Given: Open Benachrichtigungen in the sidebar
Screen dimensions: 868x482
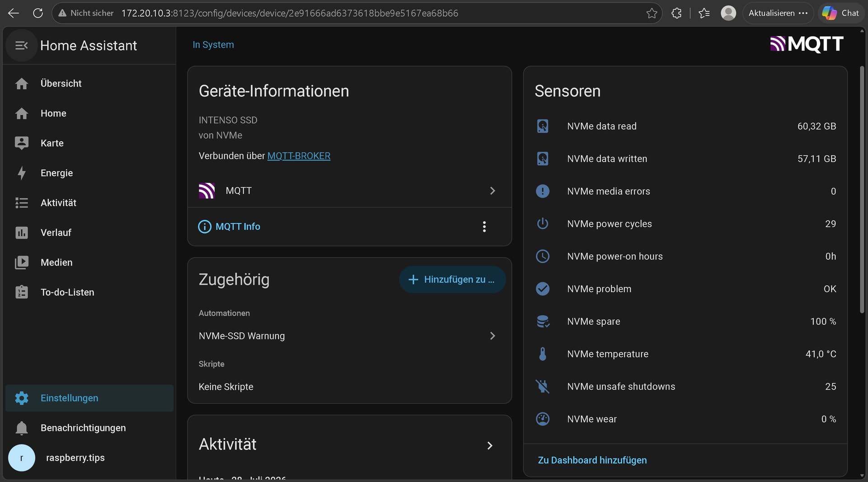Looking at the screenshot, I should [89, 428].
